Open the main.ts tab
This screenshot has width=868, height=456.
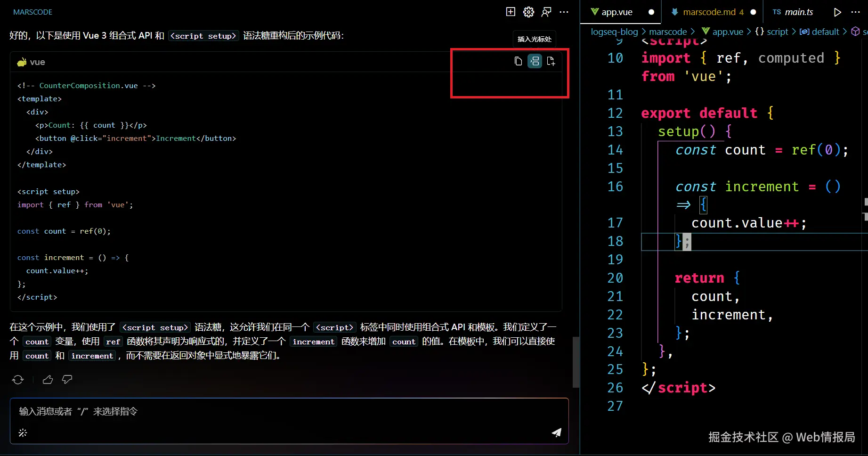[x=793, y=12]
